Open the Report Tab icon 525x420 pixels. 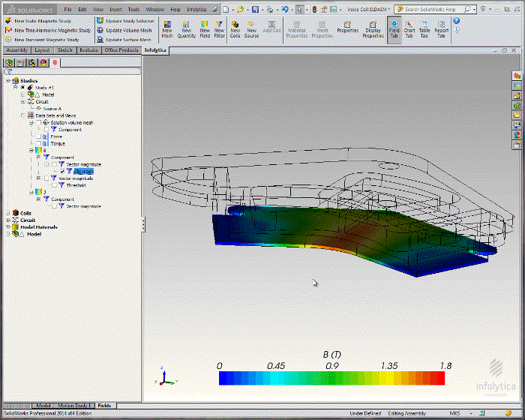[442, 29]
